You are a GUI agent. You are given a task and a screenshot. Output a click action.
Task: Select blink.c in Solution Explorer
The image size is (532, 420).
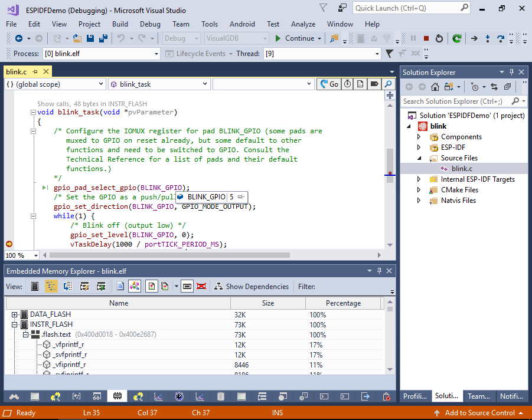[462, 169]
